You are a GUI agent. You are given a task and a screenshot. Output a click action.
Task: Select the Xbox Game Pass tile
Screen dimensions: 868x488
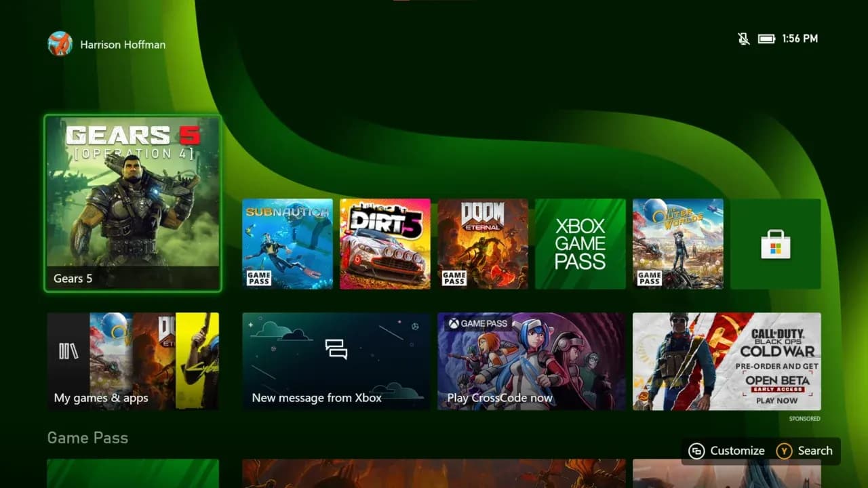click(x=580, y=243)
